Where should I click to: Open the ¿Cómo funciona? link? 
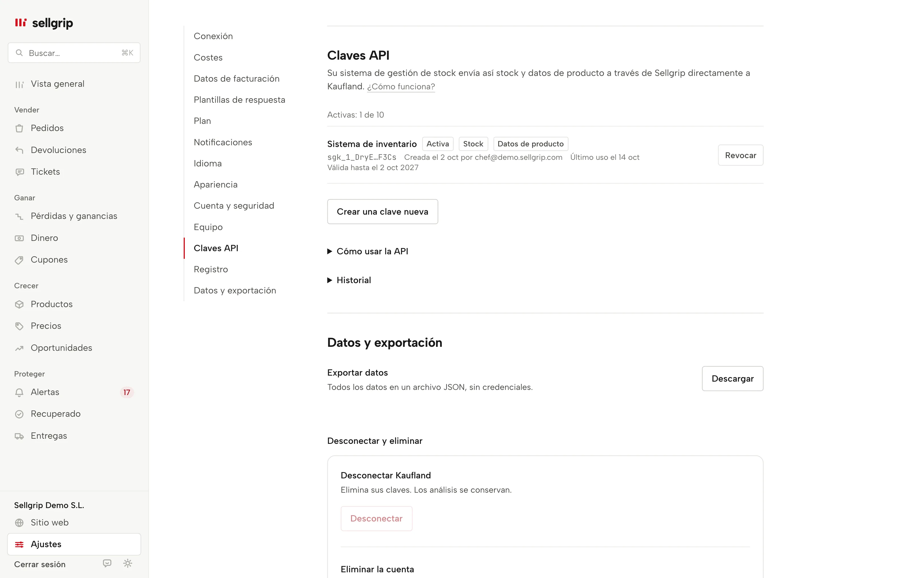point(401,86)
